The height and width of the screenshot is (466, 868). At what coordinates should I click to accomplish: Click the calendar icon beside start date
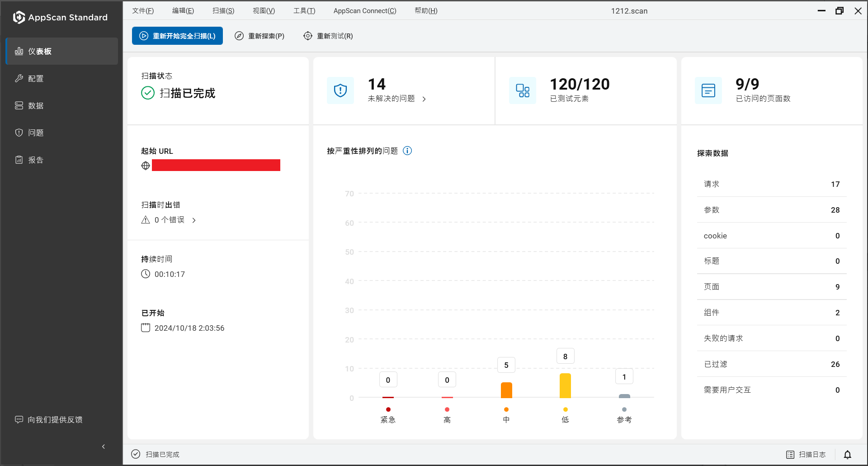146,328
